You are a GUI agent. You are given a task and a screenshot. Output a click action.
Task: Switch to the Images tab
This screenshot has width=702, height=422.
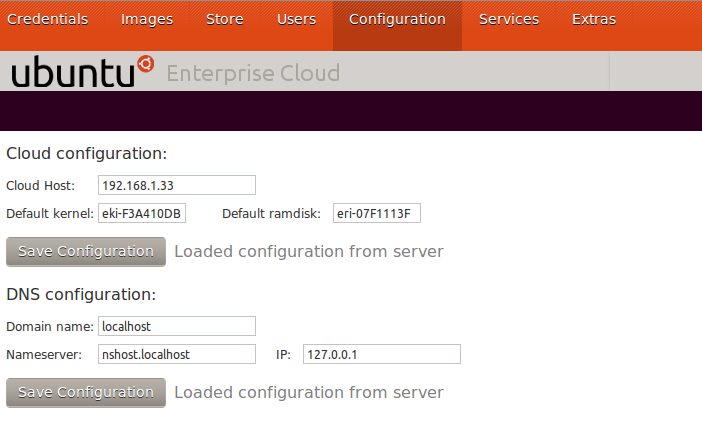[x=147, y=19]
